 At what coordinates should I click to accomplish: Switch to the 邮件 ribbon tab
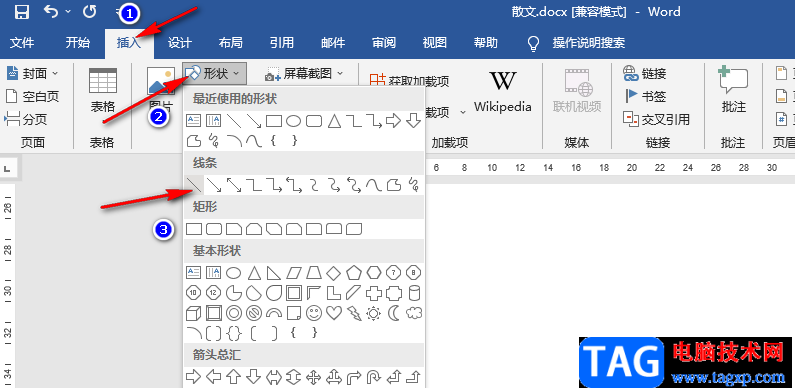tap(333, 43)
